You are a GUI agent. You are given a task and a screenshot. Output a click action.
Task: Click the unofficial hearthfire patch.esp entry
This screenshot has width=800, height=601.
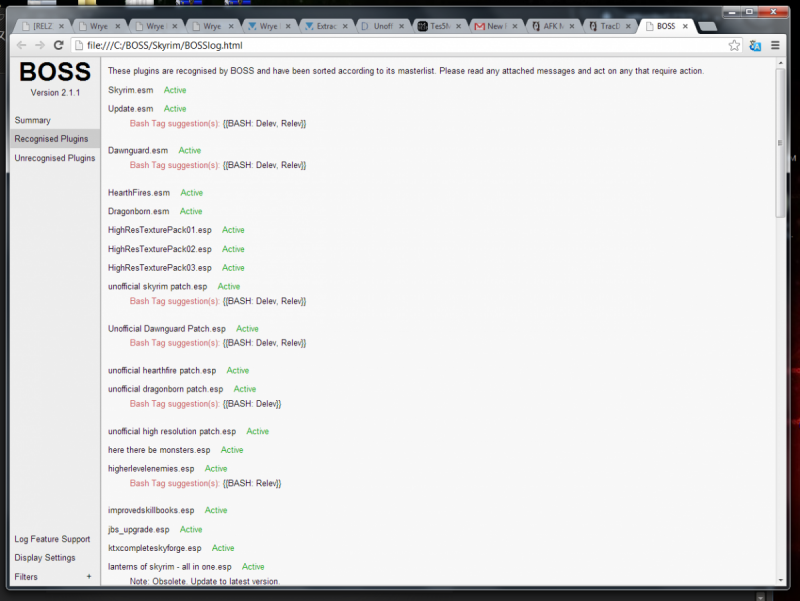pos(162,370)
